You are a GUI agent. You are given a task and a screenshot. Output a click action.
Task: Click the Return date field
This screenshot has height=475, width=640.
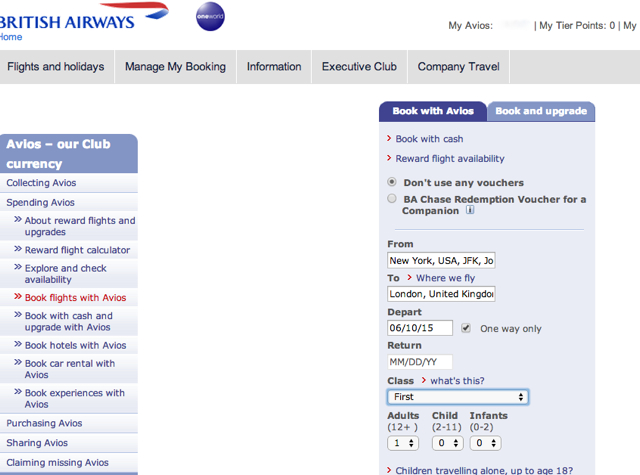click(420, 362)
